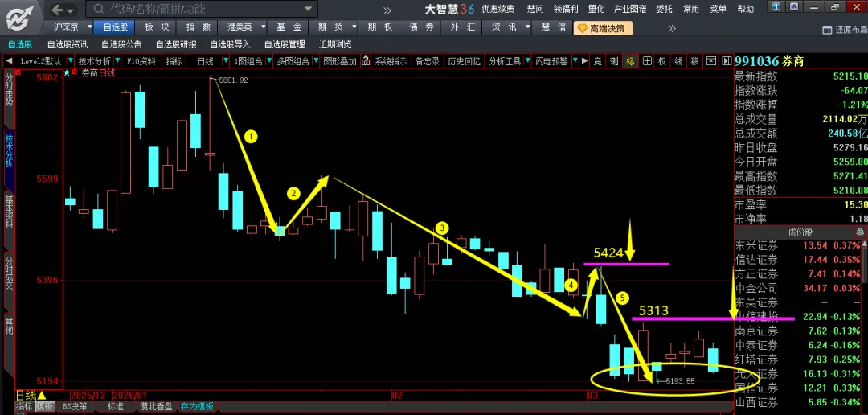Expand hidden items beside the search box
The width and height of the screenshot is (868, 415).
click(387, 10)
